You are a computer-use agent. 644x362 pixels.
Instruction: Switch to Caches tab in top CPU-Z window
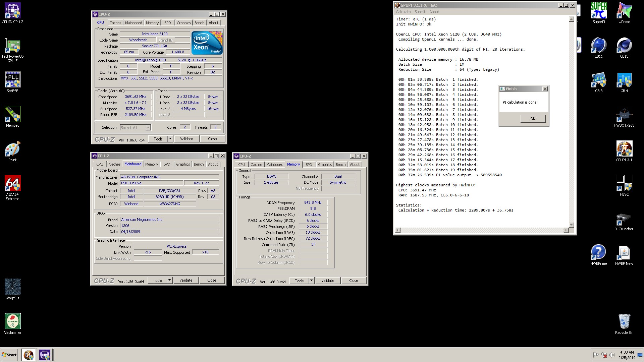coord(115,23)
